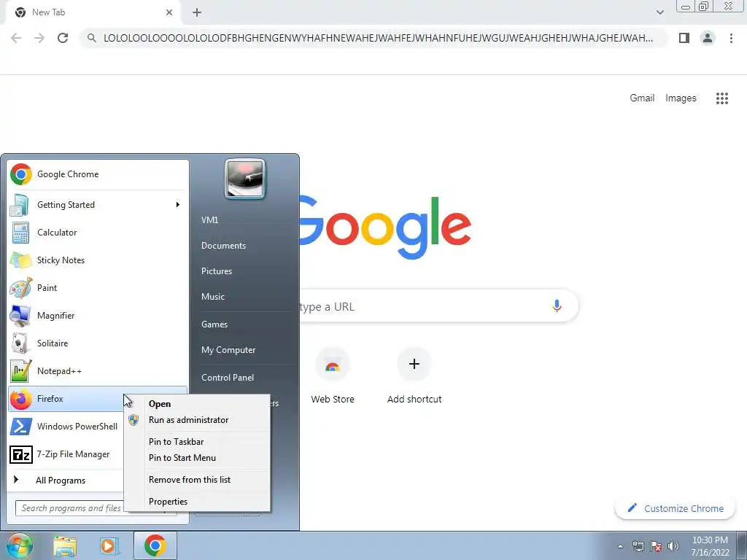Image resolution: width=747 pixels, height=560 pixels.
Task: Click the Google search box
Action: pyautogui.click(x=438, y=306)
